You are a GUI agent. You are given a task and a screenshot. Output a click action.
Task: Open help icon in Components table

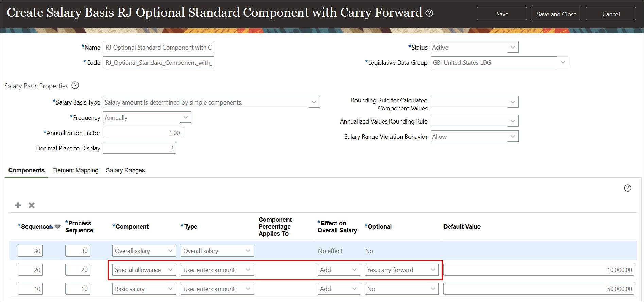click(628, 188)
